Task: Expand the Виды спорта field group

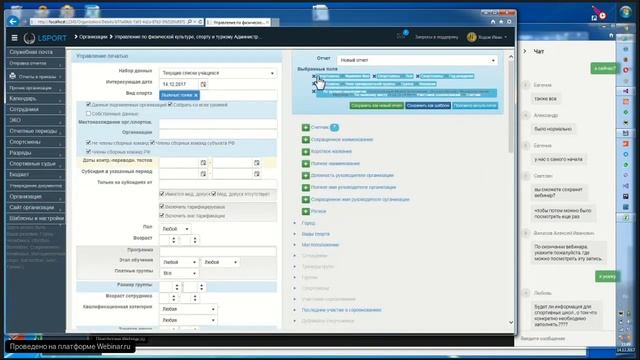Action: (316, 234)
